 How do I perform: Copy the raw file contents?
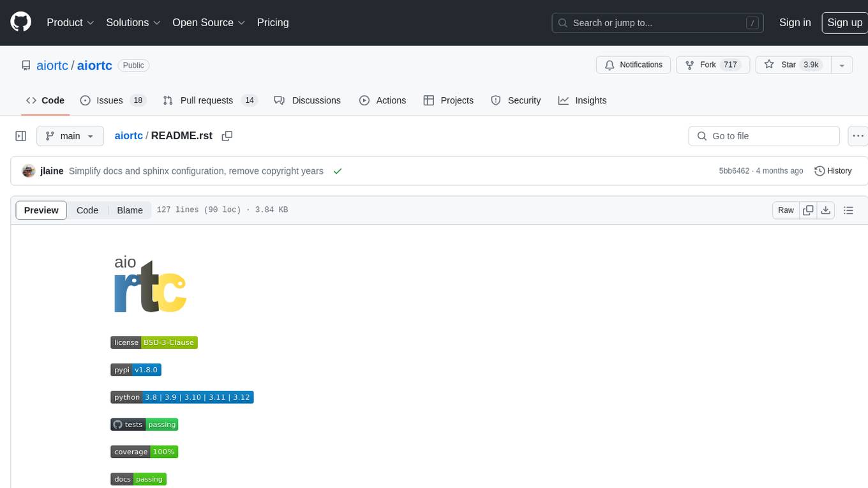(808, 210)
